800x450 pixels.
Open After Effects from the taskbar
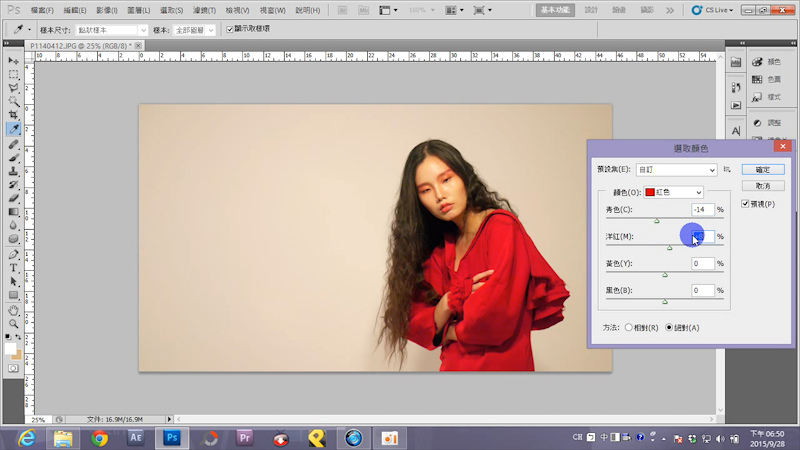135,438
